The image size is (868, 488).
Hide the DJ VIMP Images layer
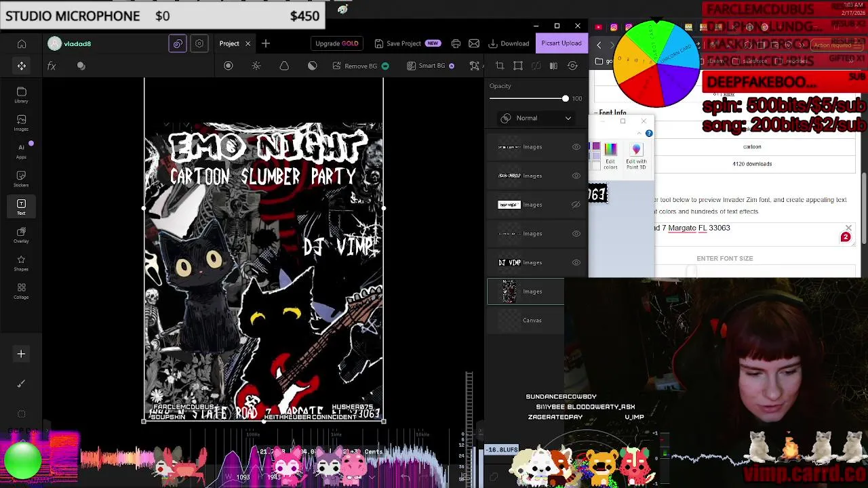576,262
